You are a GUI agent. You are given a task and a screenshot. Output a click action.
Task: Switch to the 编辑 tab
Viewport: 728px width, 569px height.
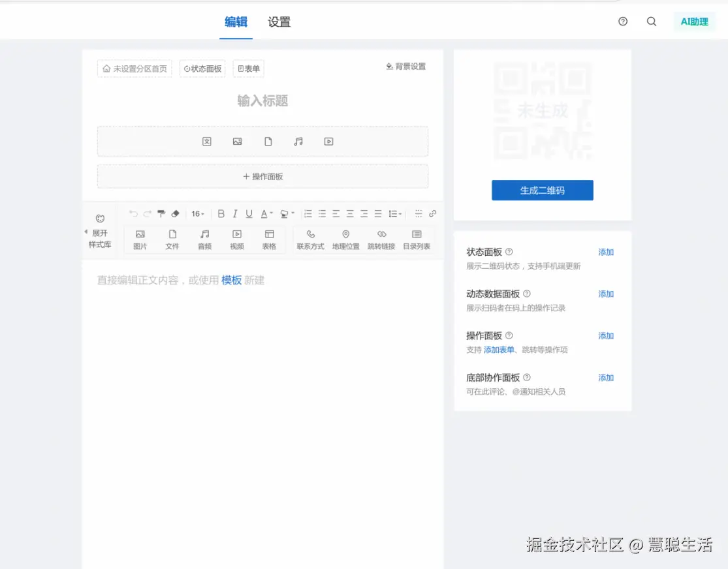pos(236,22)
